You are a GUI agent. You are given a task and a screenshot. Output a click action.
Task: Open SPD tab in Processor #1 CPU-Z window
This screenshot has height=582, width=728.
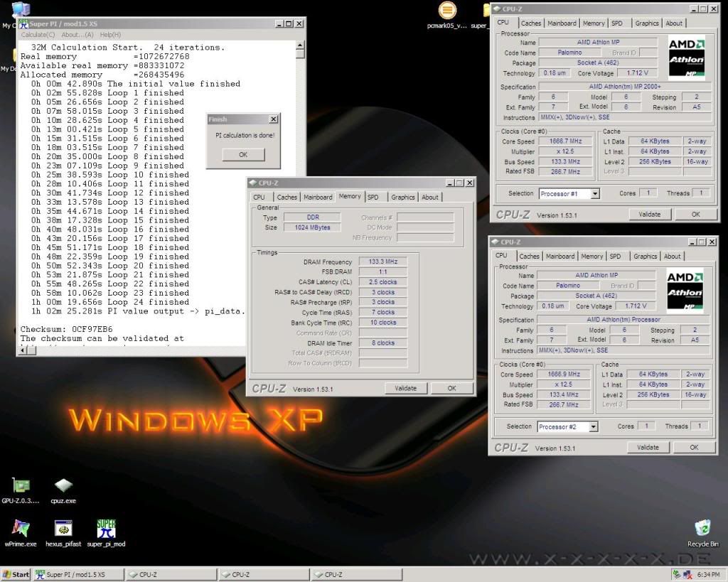pyautogui.click(x=617, y=23)
